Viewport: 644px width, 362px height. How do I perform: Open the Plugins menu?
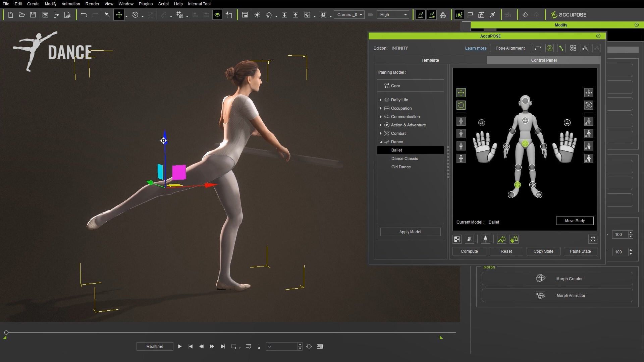[146, 4]
